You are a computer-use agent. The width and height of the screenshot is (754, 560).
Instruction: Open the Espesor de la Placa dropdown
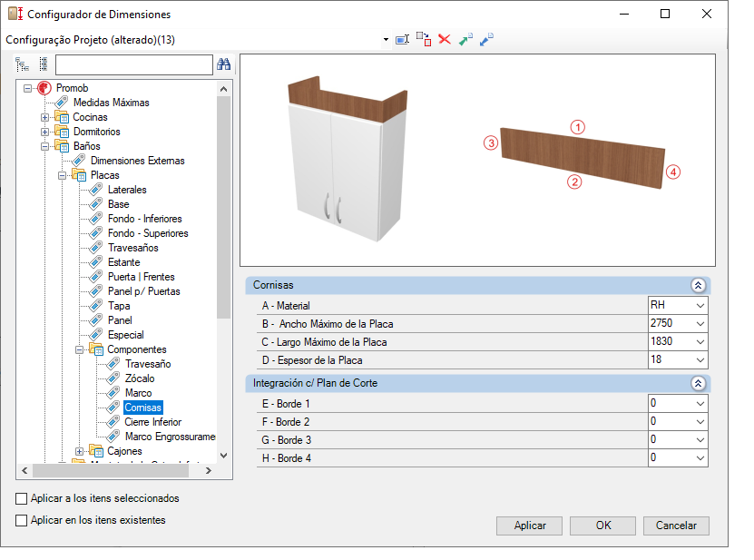(700, 359)
